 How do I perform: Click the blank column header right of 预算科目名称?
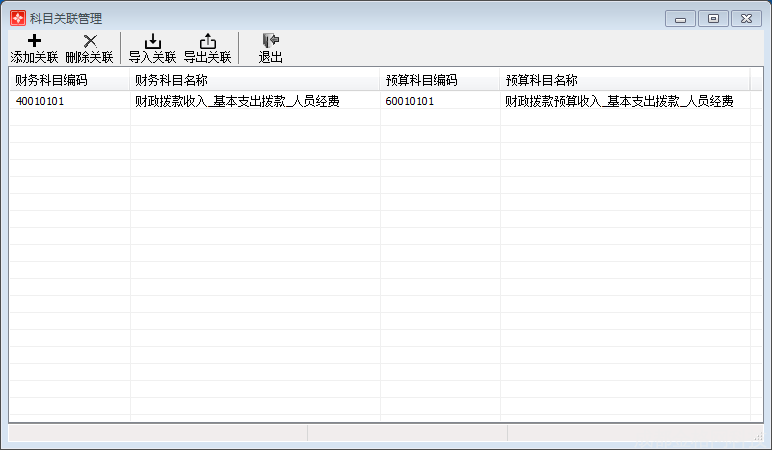[x=756, y=80]
